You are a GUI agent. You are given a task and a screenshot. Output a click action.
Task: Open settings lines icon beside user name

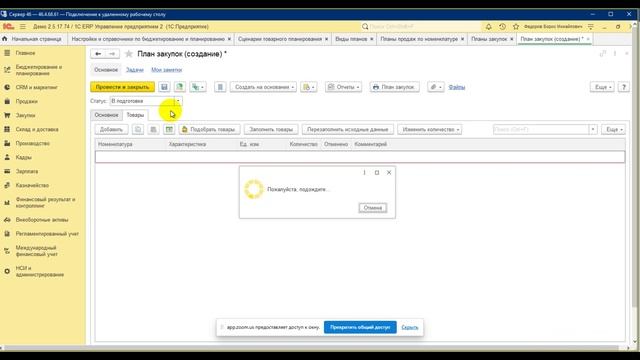tap(591, 27)
